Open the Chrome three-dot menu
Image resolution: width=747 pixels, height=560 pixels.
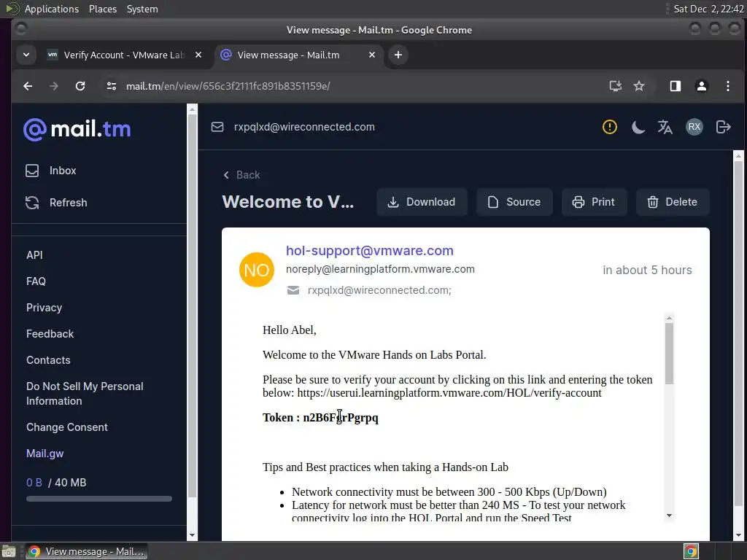727,86
